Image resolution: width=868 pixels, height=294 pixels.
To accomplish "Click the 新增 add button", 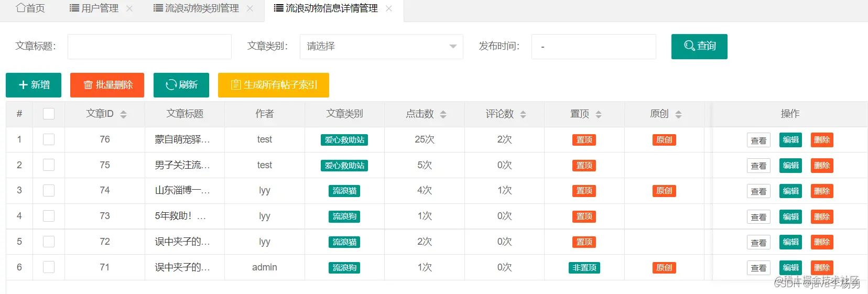I will [34, 85].
